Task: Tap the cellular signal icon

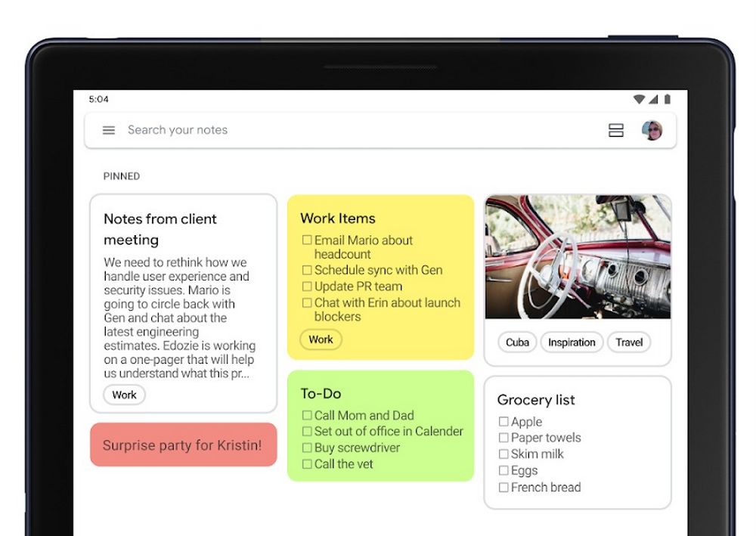Action: (653, 99)
